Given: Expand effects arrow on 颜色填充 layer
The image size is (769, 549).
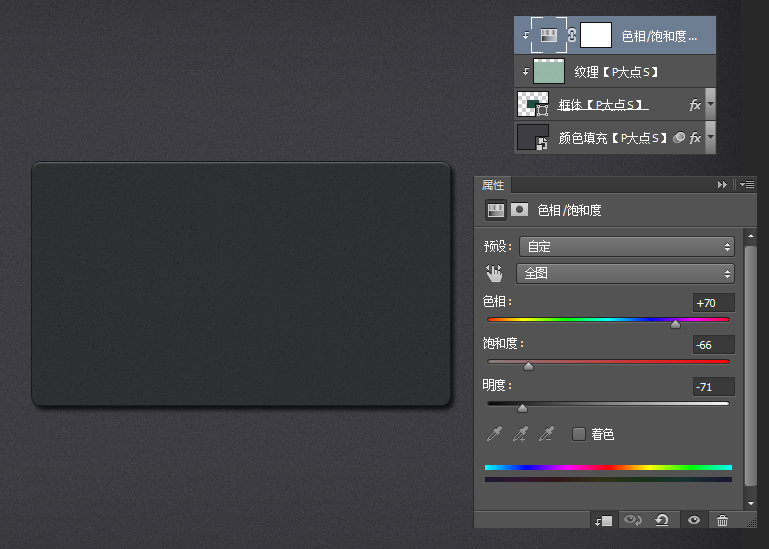Looking at the screenshot, I should [x=710, y=137].
